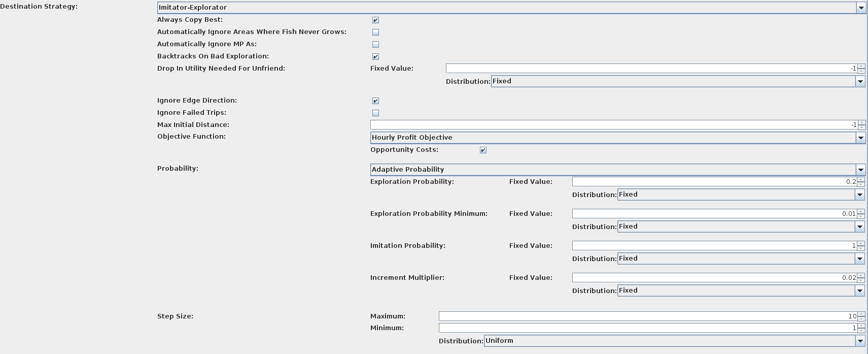The width and height of the screenshot is (868, 354).
Task: Increment Max Initial Distance spinner
Action: 861,123
